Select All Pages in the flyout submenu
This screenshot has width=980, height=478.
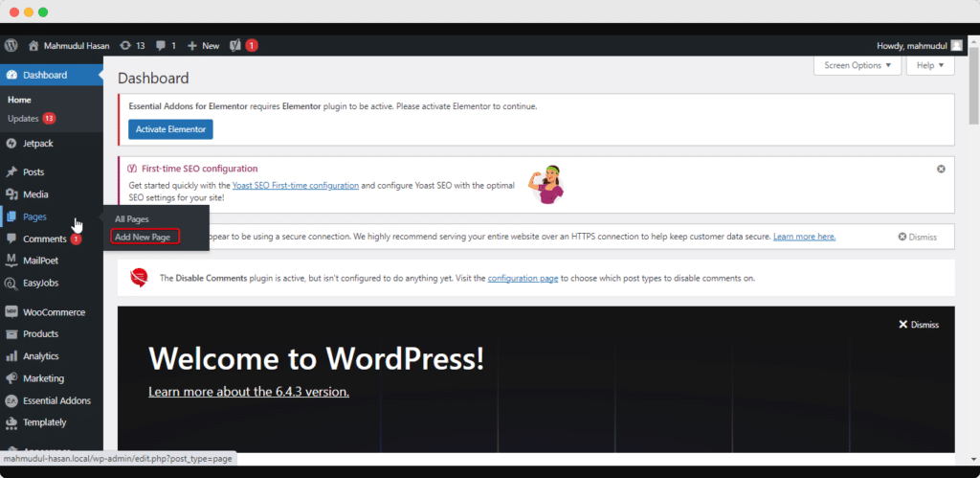point(132,219)
